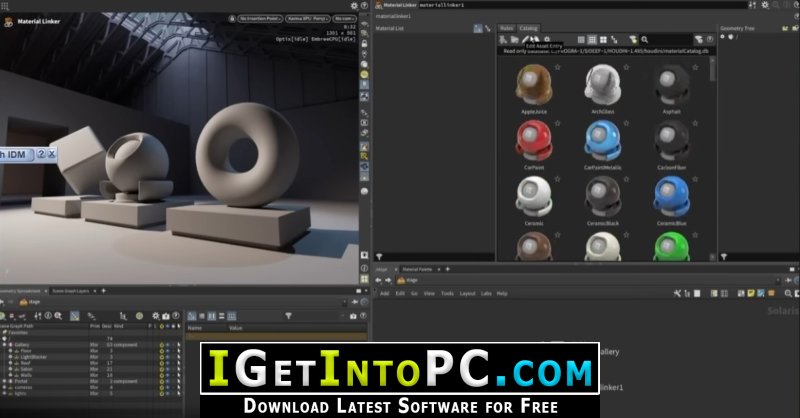Switch to the Catalog tab
The height and width of the screenshot is (418, 800).
528,28
